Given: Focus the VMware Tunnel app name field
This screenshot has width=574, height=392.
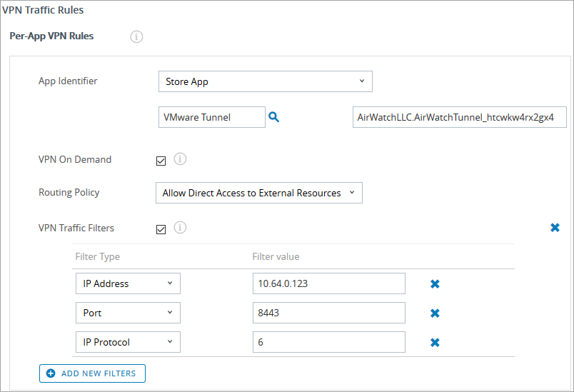Looking at the screenshot, I should 212,117.
